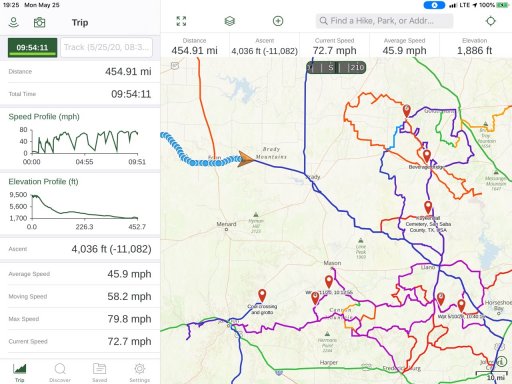Open the map layers icon
The height and width of the screenshot is (384, 512).
click(x=230, y=21)
